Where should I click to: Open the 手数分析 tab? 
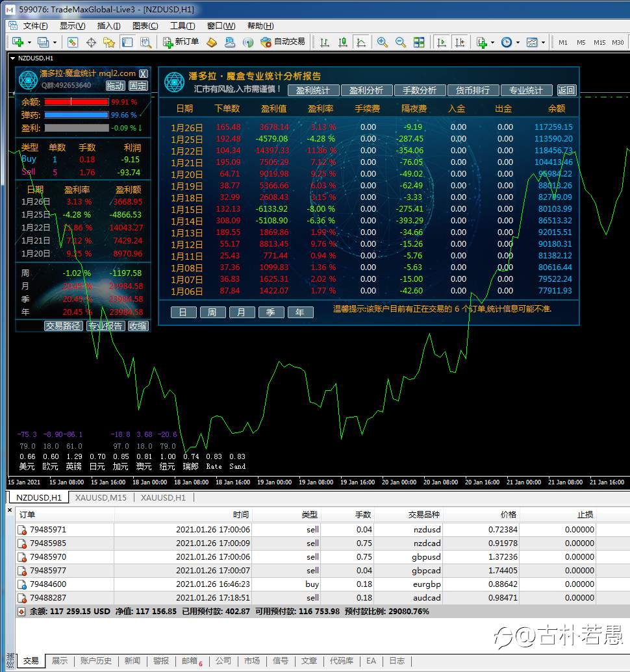(420, 90)
